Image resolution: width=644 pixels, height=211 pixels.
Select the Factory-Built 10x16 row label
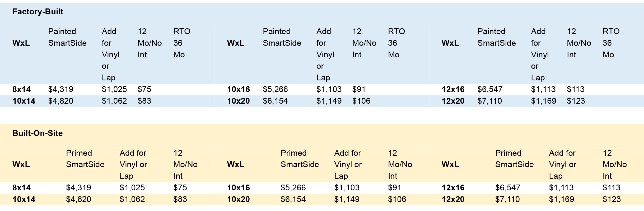click(238, 89)
